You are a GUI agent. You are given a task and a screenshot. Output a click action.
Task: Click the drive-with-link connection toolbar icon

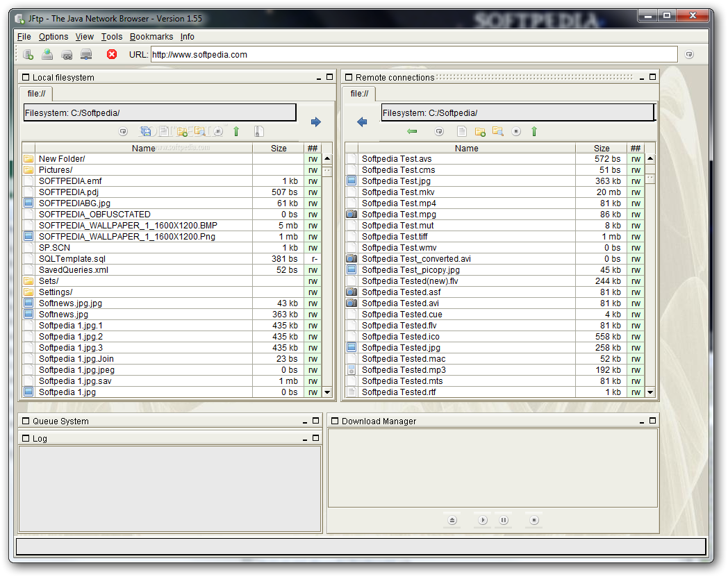pyautogui.click(x=67, y=55)
